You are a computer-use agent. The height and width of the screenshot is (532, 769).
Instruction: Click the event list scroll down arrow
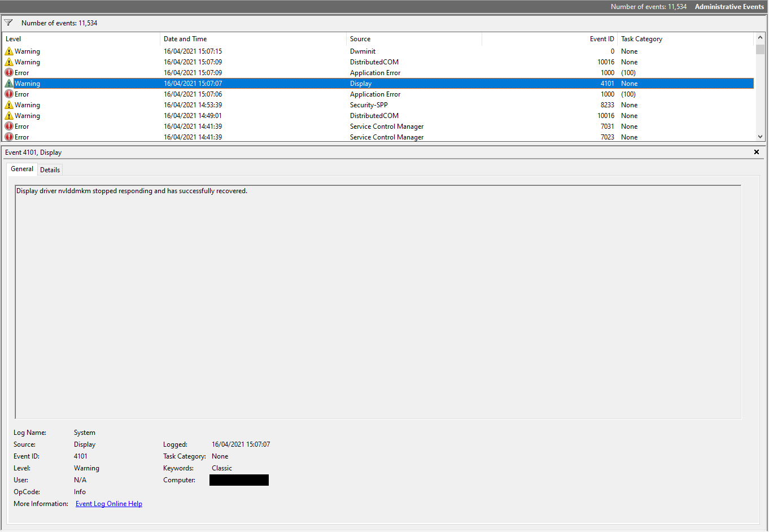pyautogui.click(x=760, y=137)
